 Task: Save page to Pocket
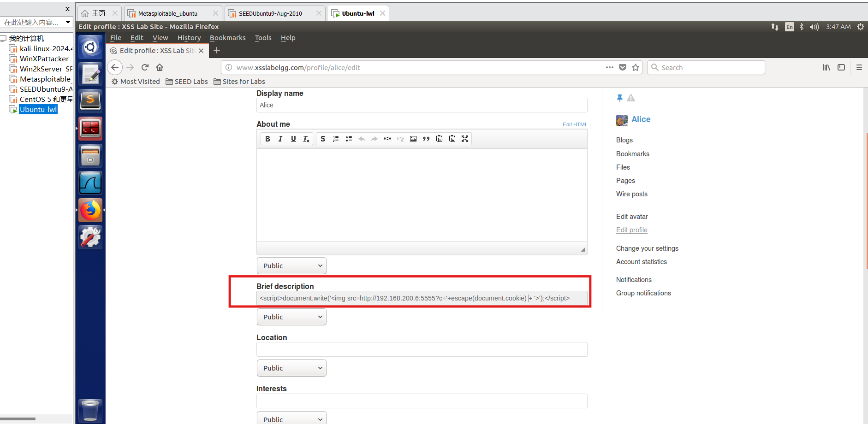(x=623, y=67)
